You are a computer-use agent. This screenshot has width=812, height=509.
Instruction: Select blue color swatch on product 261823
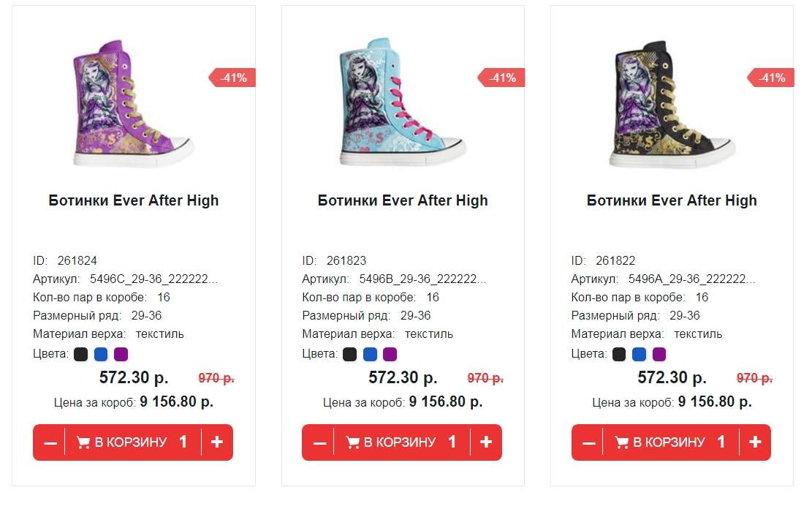click(371, 355)
